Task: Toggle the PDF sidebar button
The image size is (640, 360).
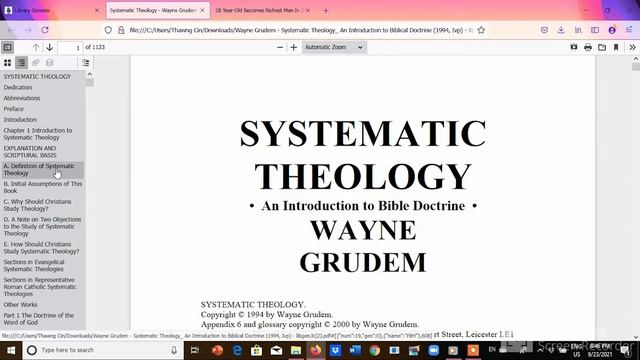Action: pos(7,47)
